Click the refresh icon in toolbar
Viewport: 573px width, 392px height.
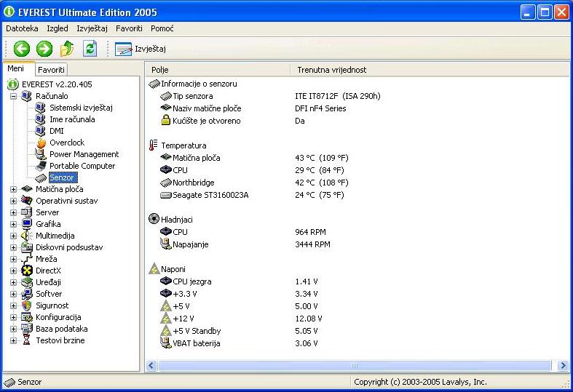[90, 49]
